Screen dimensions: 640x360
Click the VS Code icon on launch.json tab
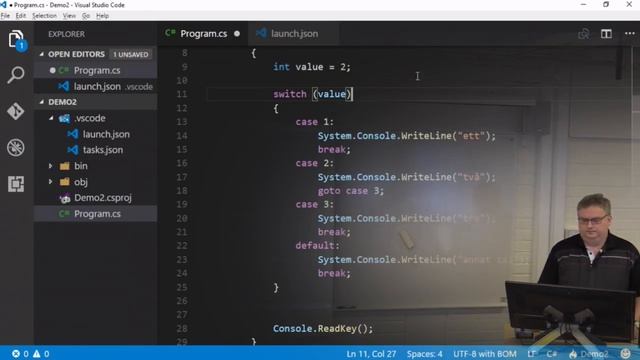(261, 33)
